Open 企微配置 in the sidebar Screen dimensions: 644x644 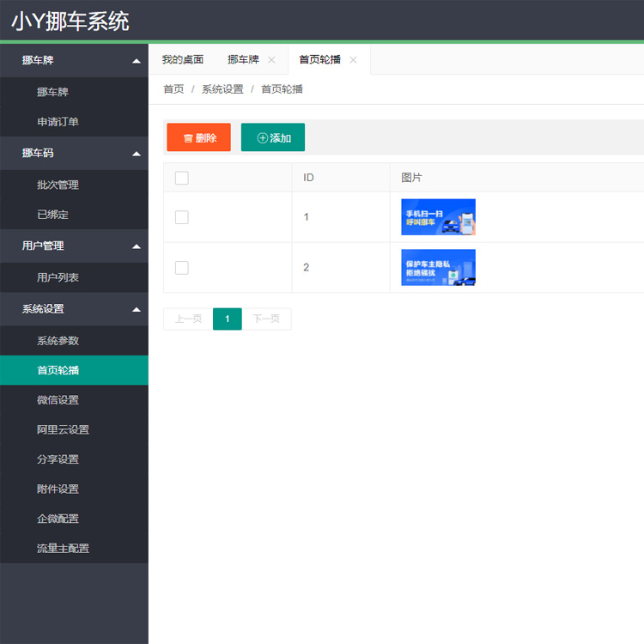coord(74,519)
